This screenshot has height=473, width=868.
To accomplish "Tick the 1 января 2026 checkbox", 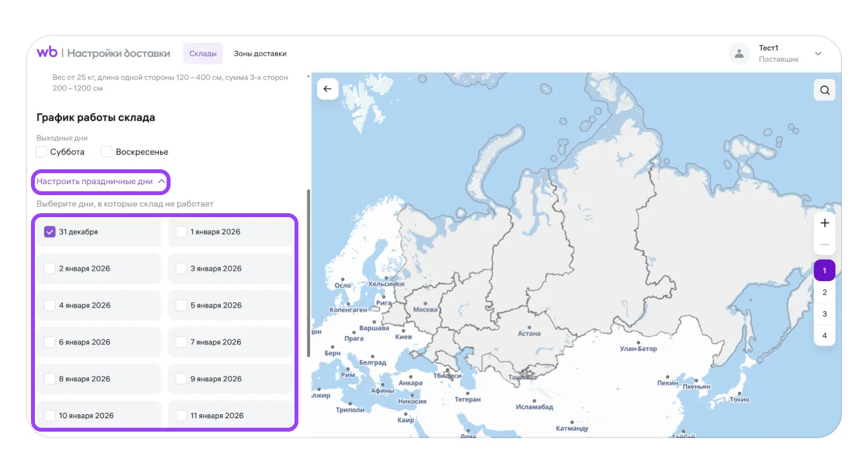I will coord(181,232).
